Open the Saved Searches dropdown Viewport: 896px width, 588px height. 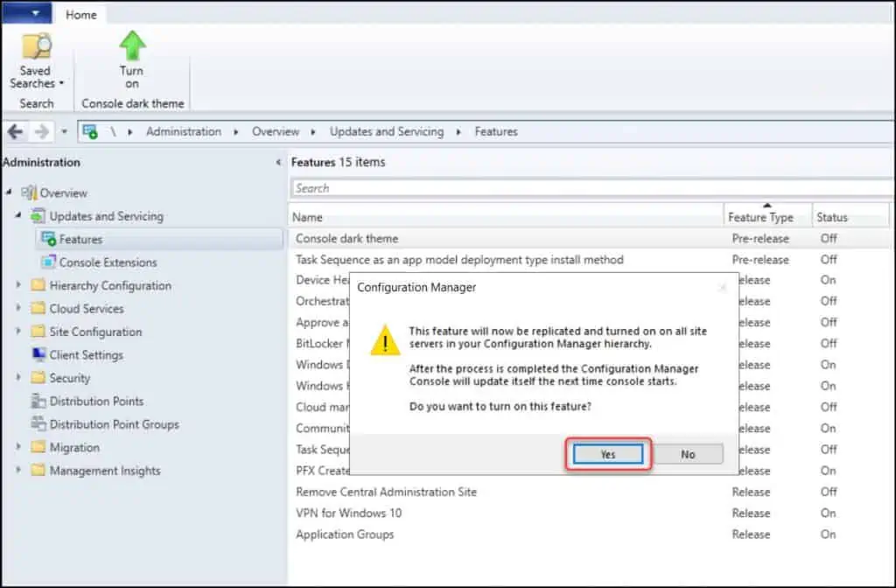click(36, 61)
